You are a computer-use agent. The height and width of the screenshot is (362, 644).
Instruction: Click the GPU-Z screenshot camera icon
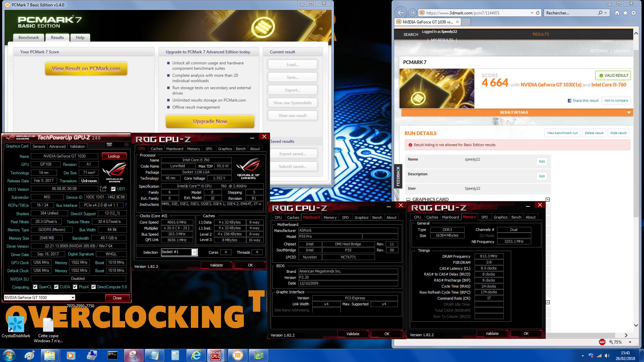(x=109, y=144)
